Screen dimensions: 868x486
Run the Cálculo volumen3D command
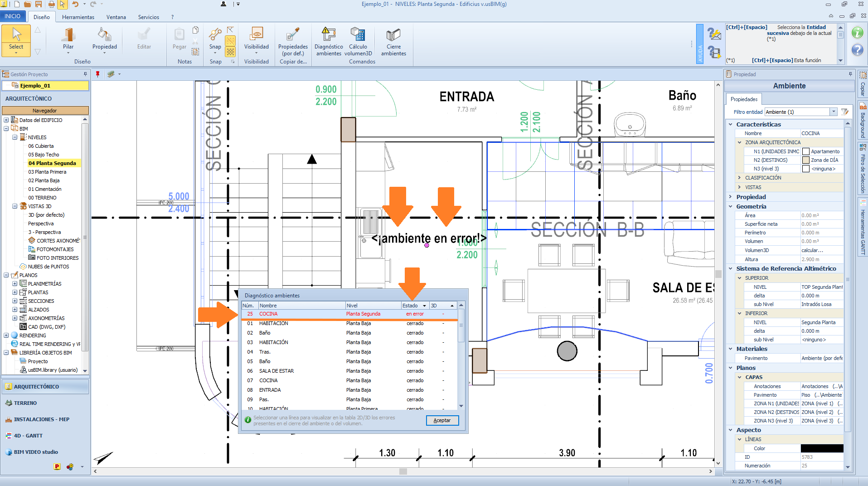tap(358, 35)
